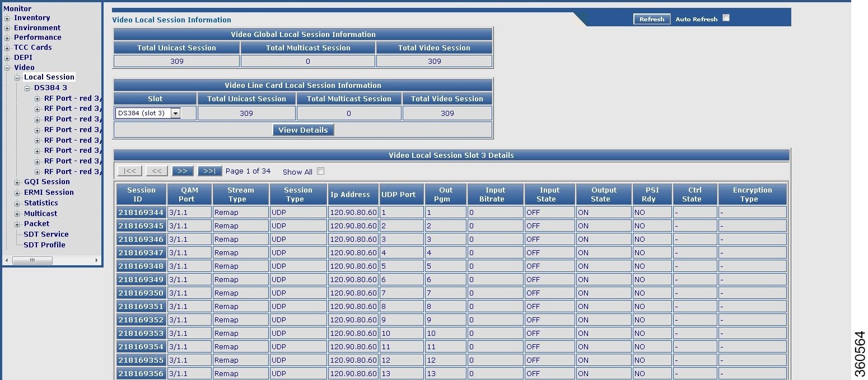Expand the Inventory node plus icon
This screenshot has width=868, height=380.
click(x=7, y=18)
